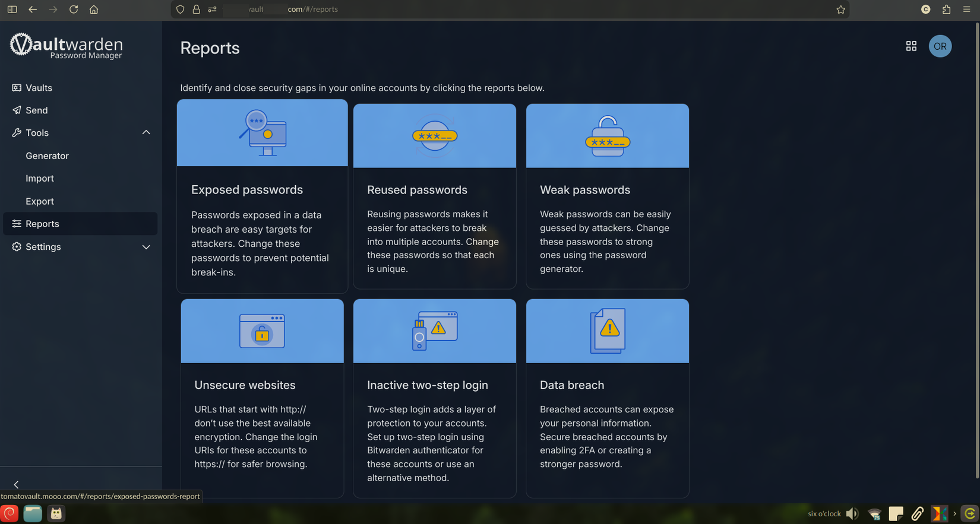Viewport: 980px width, 524px height.
Task: Click the Tools wrench icon
Action: [17, 133]
